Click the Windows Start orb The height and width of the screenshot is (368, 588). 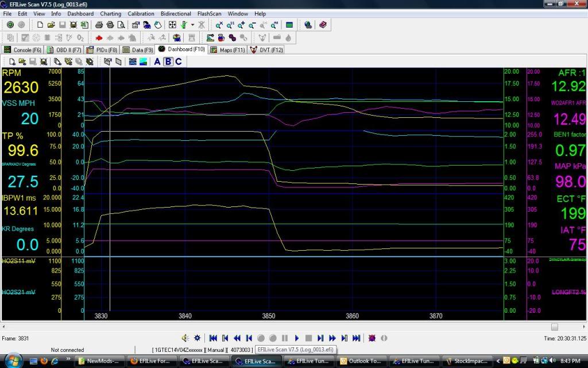pos(13,361)
